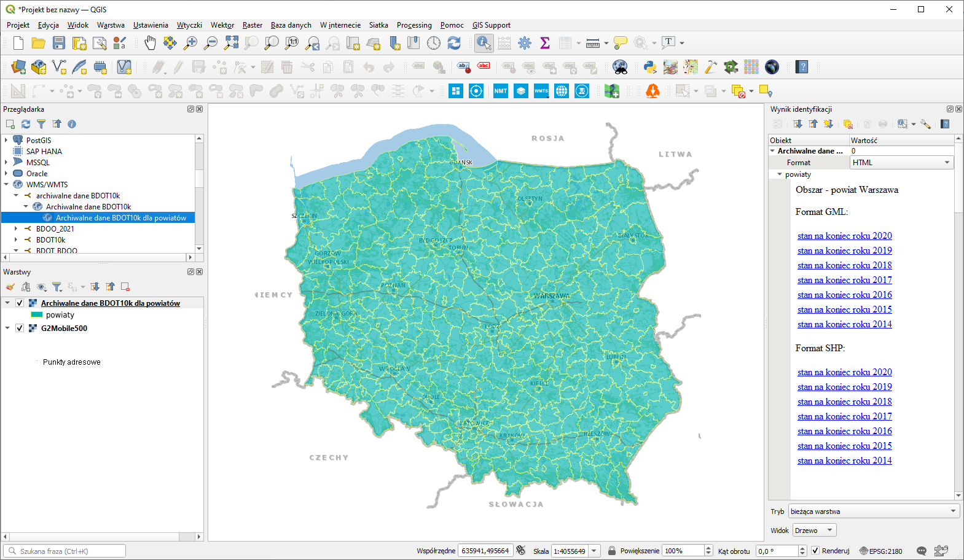Open the Python console icon
This screenshot has height=560, width=964.
click(650, 67)
